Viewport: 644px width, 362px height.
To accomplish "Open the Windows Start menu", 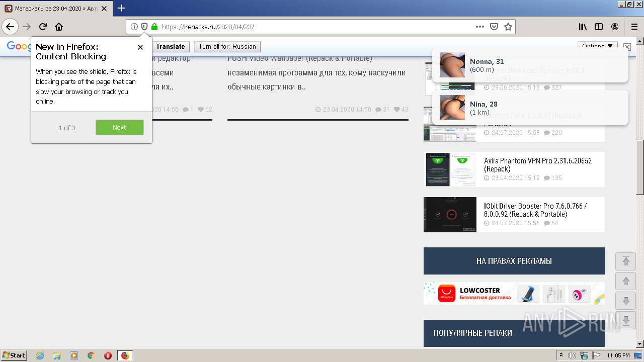I will point(14,355).
